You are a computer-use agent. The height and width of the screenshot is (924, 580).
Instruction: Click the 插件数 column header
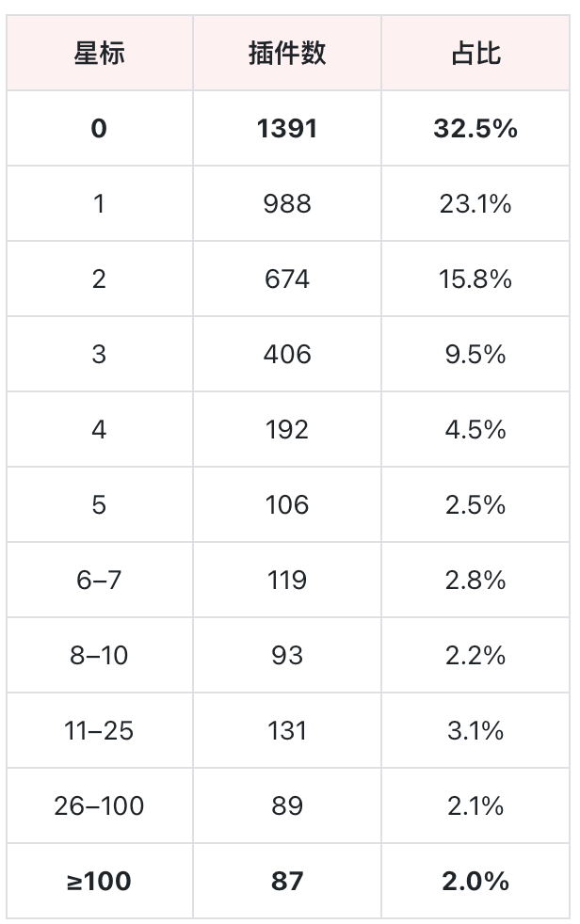coord(287,53)
